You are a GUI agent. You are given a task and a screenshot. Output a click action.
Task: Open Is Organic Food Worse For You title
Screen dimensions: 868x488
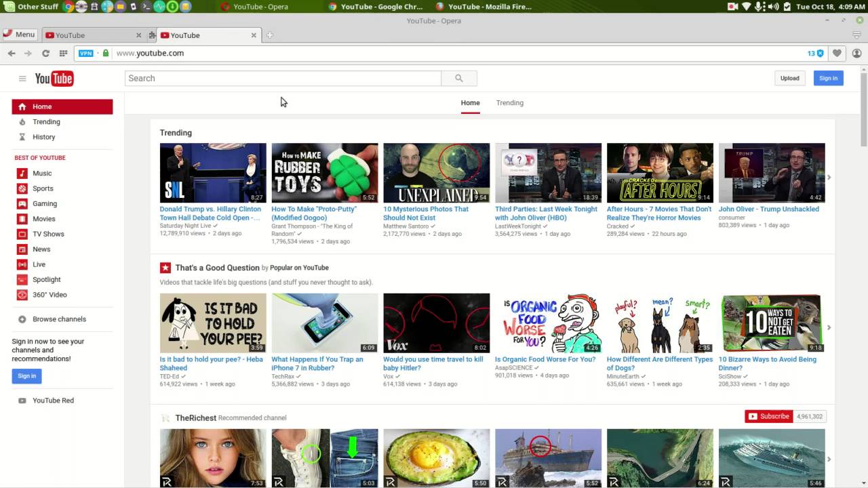click(545, 360)
